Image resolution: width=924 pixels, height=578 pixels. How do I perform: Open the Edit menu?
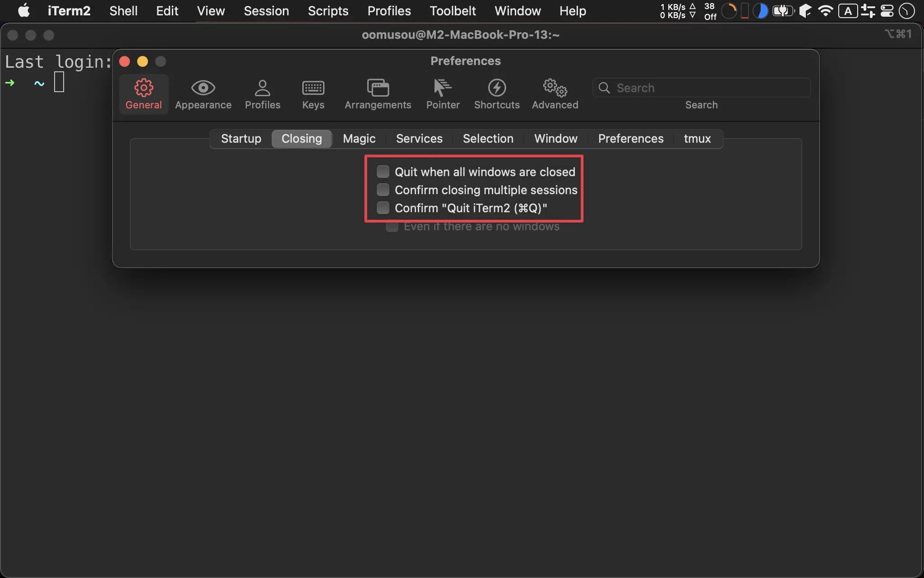167,11
